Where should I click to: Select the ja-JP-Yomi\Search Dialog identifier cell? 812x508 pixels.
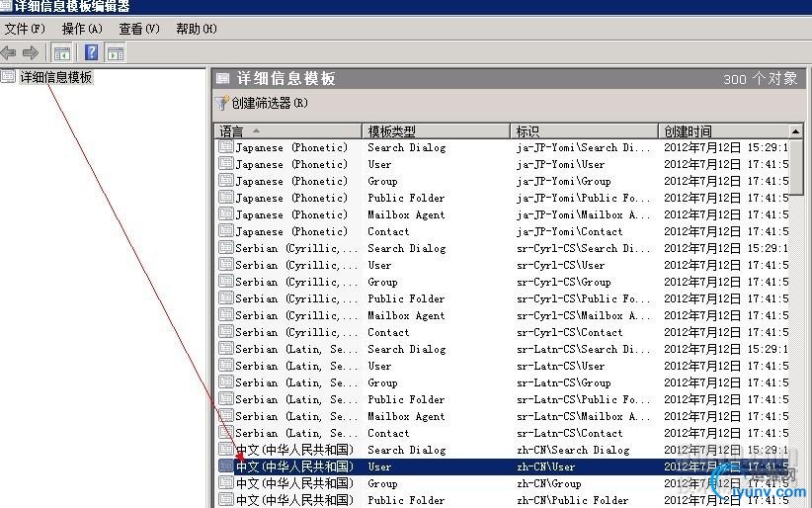[583, 147]
